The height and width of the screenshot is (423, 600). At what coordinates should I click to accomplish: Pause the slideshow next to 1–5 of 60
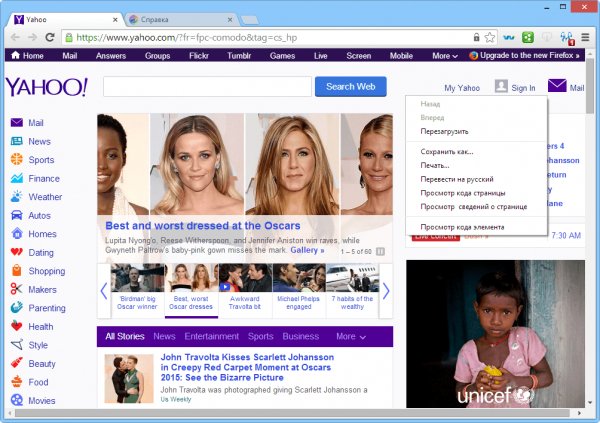[x=380, y=252]
